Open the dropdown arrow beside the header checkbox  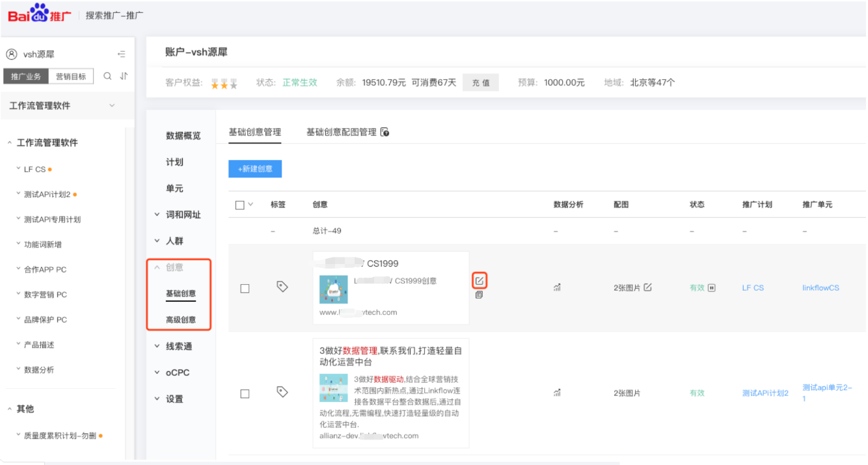tap(251, 204)
